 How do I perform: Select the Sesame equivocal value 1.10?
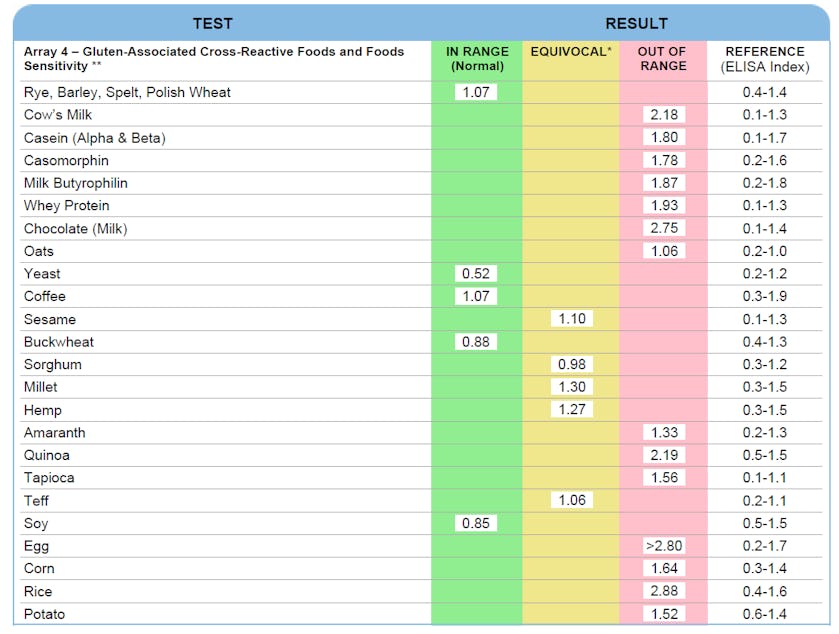pos(572,319)
